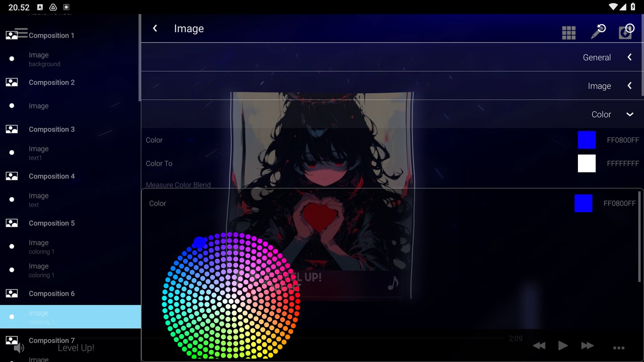Click the Composition 2 picture icon
Screen dimensions: 644x362
[x=12, y=82]
